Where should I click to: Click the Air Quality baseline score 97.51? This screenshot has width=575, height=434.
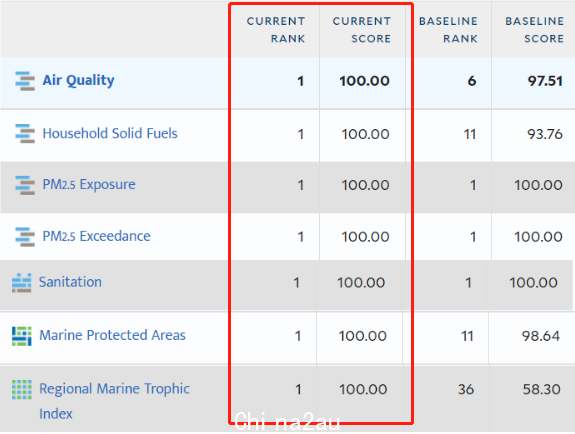point(545,81)
